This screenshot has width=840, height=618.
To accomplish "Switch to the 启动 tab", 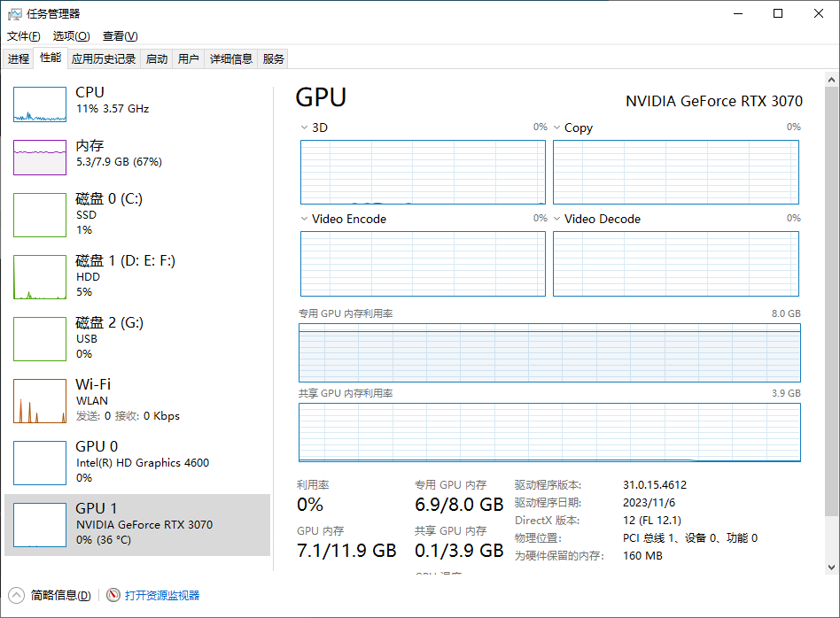I will pyautogui.click(x=157, y=59).
